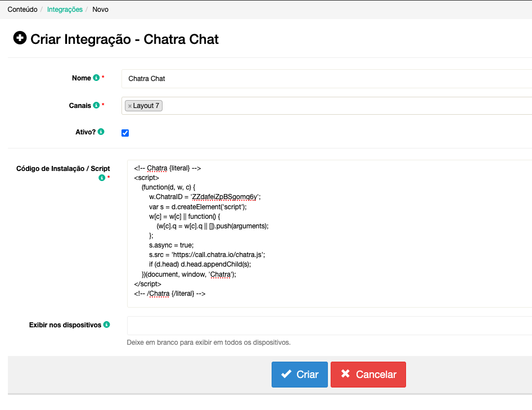
Task: Click the 'Canais' field label
Action: point(80,106)
